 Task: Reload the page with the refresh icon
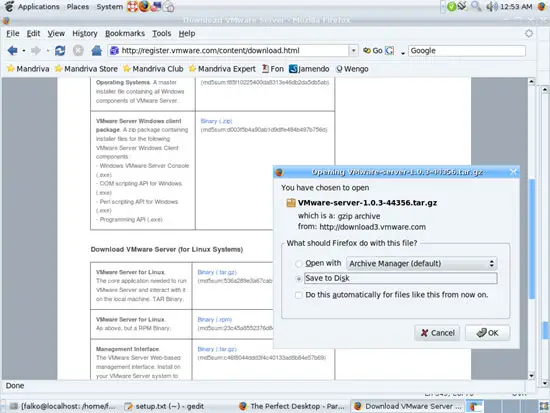click(x=60, y=51)
